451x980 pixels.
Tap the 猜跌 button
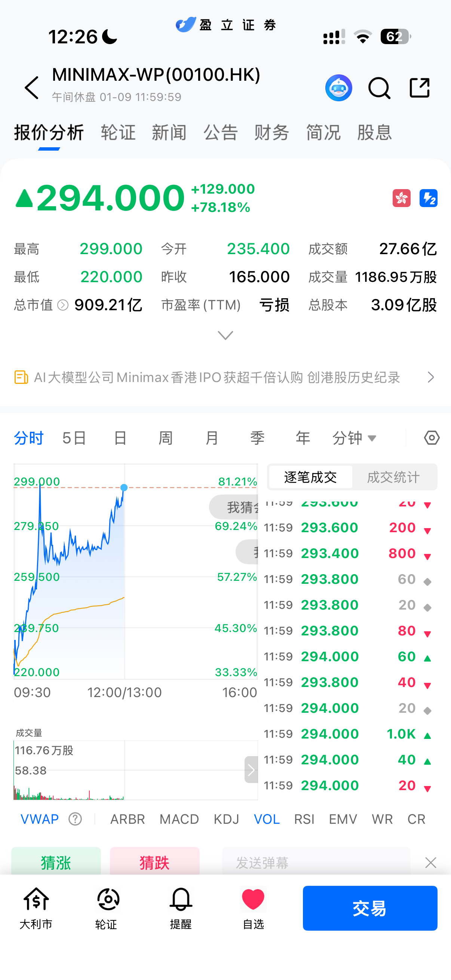coord(154,861)
